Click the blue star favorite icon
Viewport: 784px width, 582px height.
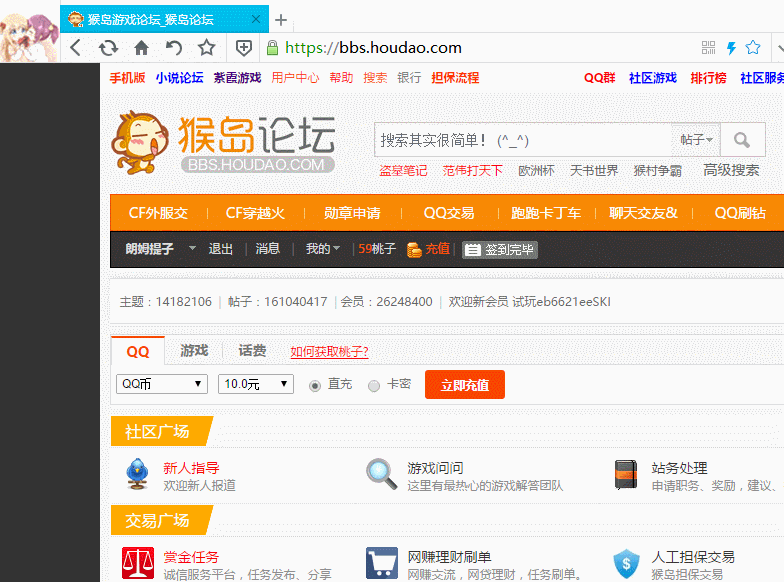(x=753, y=48)
